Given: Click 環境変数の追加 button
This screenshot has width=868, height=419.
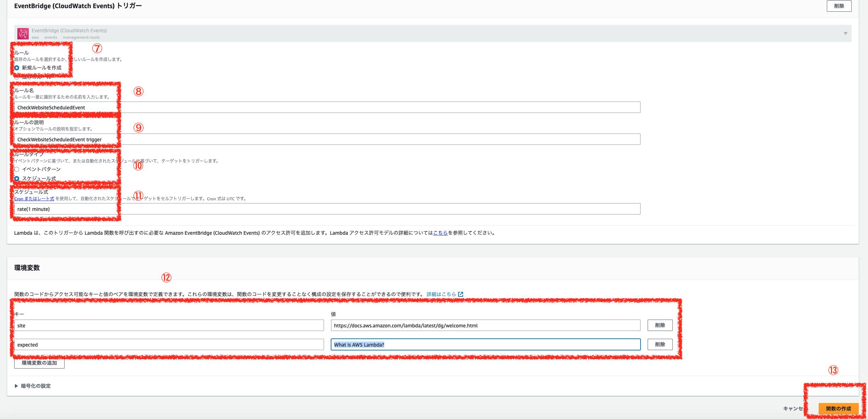Looking at the screenshot, I should (x=39, y=363).
